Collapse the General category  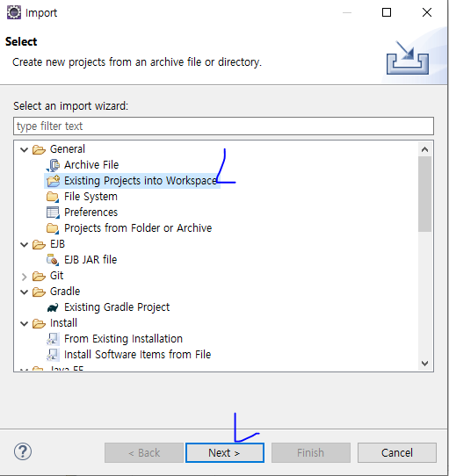[25, 149]
